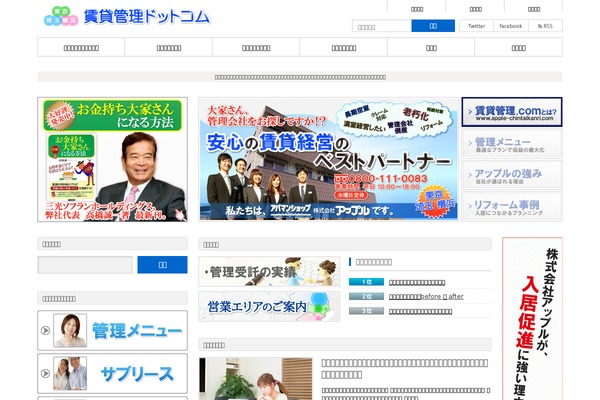Open the Twitter link in header
The width and height of the screenshot is (600, 400).
[476, 26]
